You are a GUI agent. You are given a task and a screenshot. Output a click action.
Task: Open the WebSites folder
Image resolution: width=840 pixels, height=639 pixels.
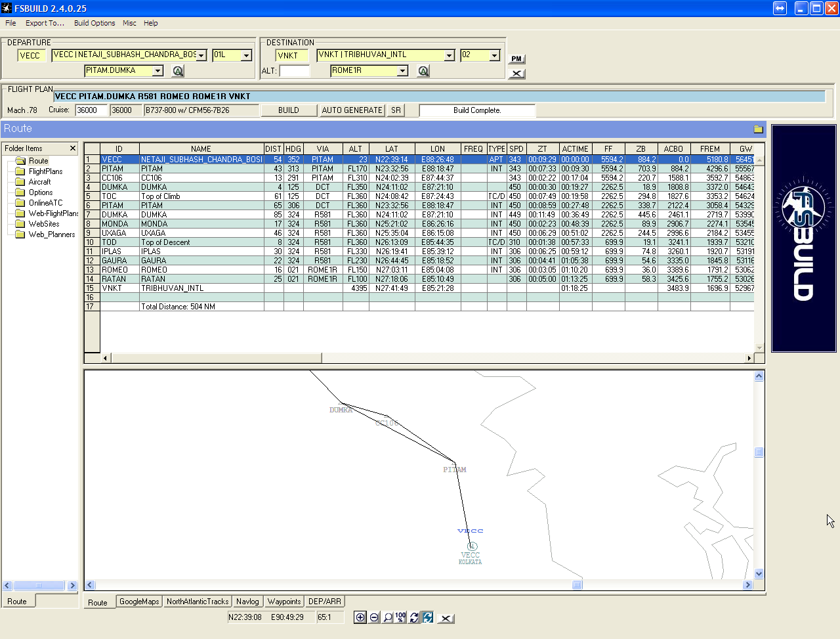point(37,224)
